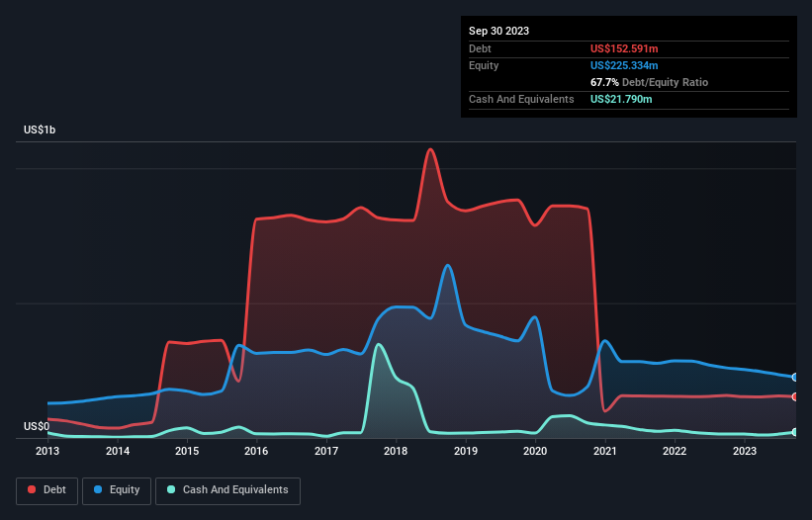
Task: Click the US$0 y-axis label
Action: pyautogui.click(x=37, y=426)
